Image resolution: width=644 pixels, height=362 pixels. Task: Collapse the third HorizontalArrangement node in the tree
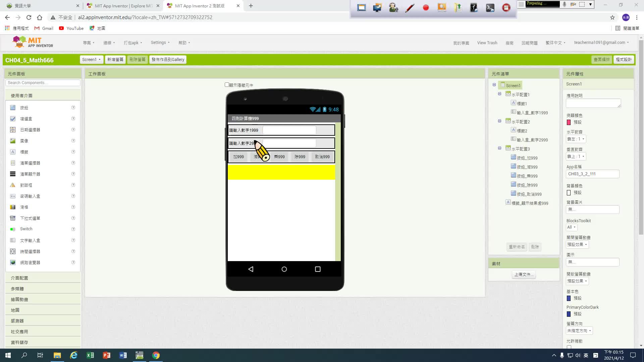tap(499, 148)
